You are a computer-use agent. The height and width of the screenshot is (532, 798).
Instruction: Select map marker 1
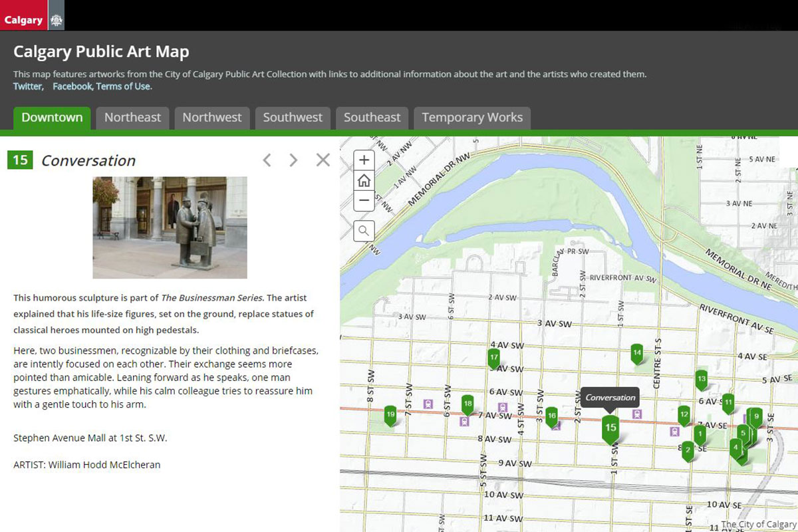click(700, 435)
